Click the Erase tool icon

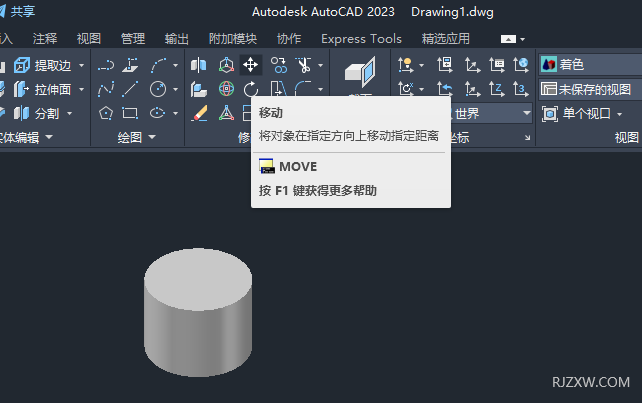[199, 113]
